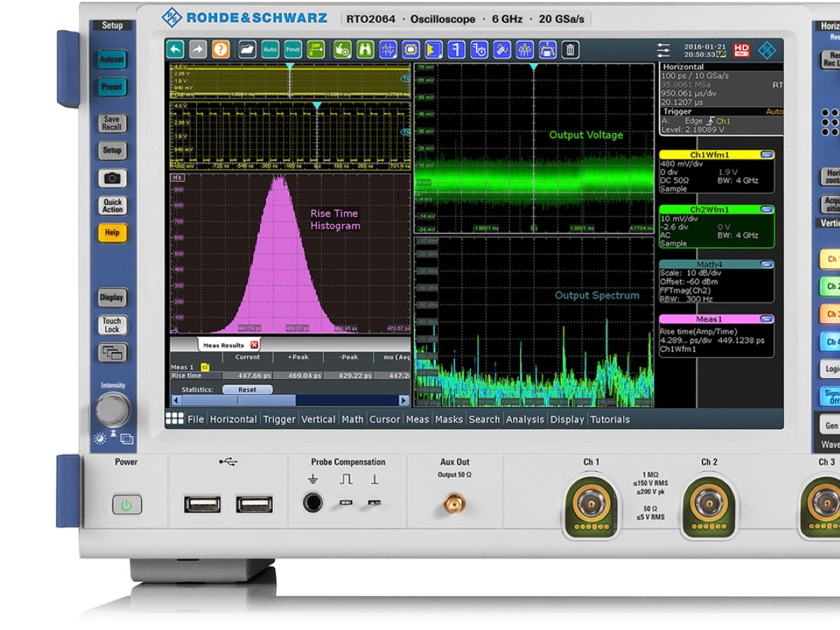Open the Display menu in the menu bar

point(567,419)
